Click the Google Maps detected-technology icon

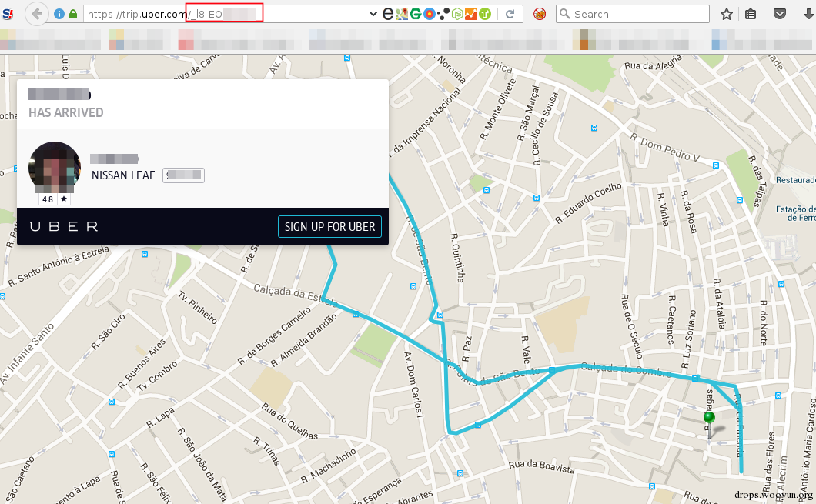(x=401, y=14)
